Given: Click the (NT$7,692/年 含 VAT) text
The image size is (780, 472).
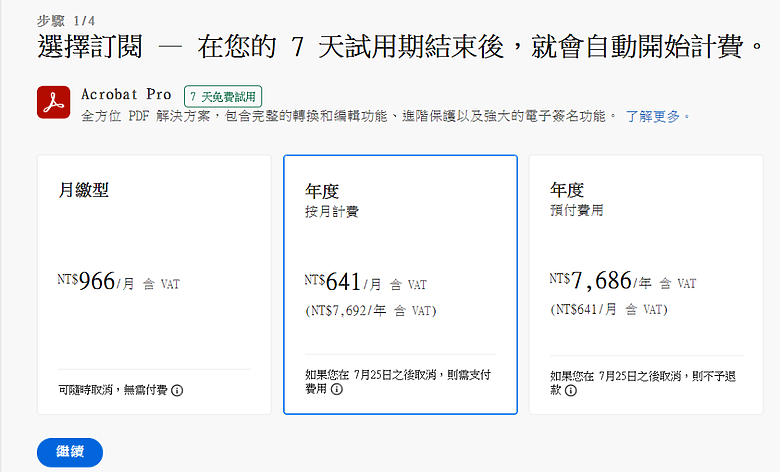Looking at the screenshot, I should coord(371,311).
